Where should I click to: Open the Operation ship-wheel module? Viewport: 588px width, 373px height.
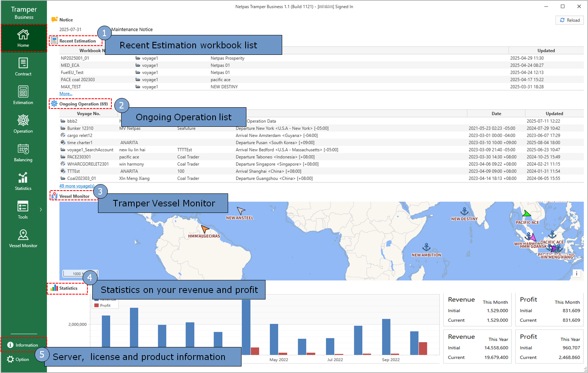click(x=23, y=124)
